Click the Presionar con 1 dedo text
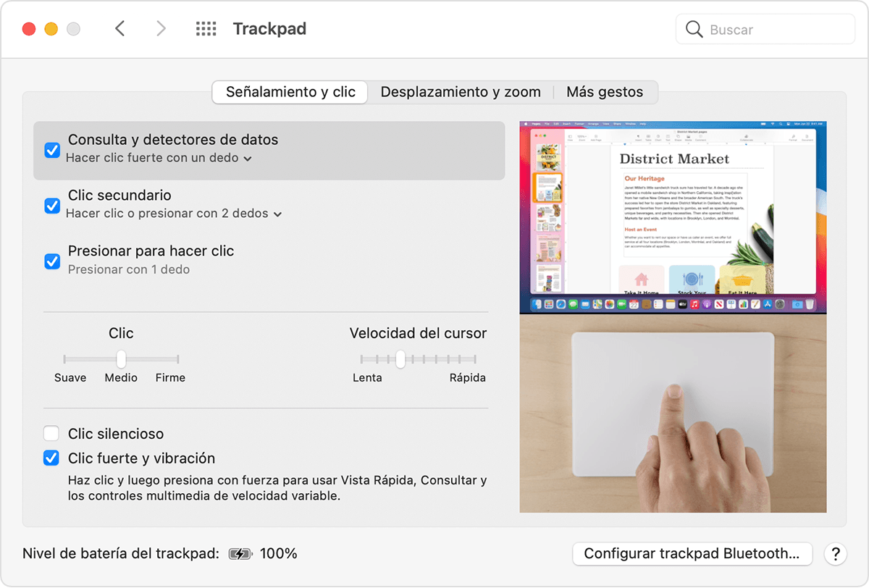This screenshot has height=588, width=869. (129, 269)
